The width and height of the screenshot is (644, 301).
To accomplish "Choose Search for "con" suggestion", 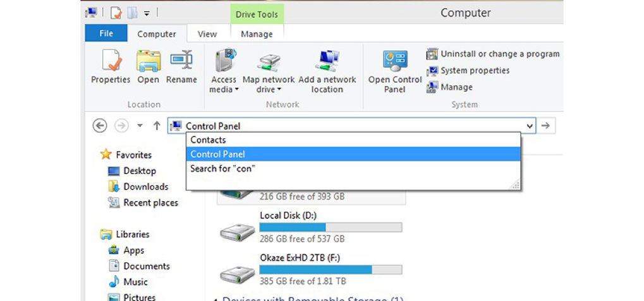I will (x=222, y=169).
